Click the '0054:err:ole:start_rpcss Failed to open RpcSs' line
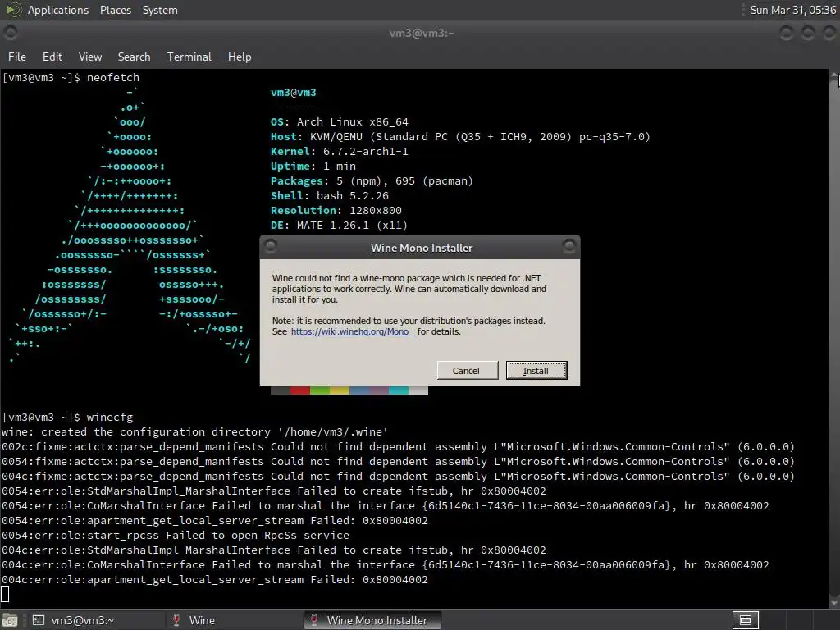Viewport: 840px width, 630px height. 176,535
